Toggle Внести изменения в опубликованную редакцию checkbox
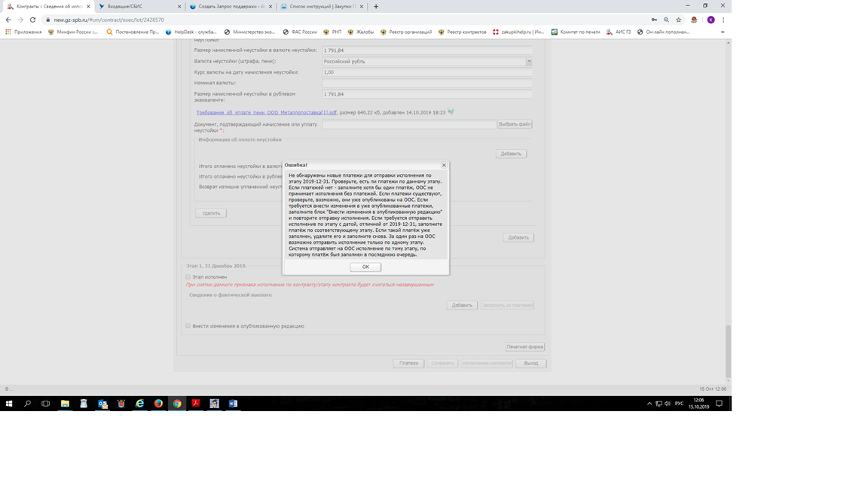This screenshot has height=488, width=868. 188,326
